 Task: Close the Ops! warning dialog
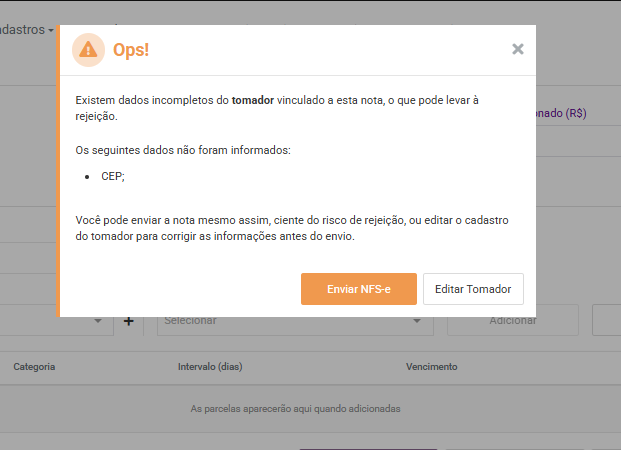tap(518, 49)
